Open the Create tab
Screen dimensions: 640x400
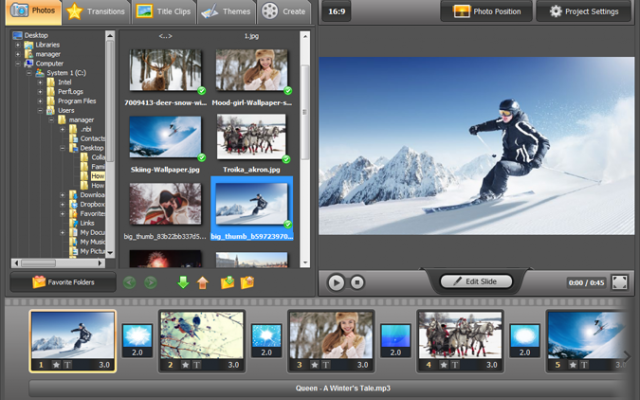click(284, 11)
